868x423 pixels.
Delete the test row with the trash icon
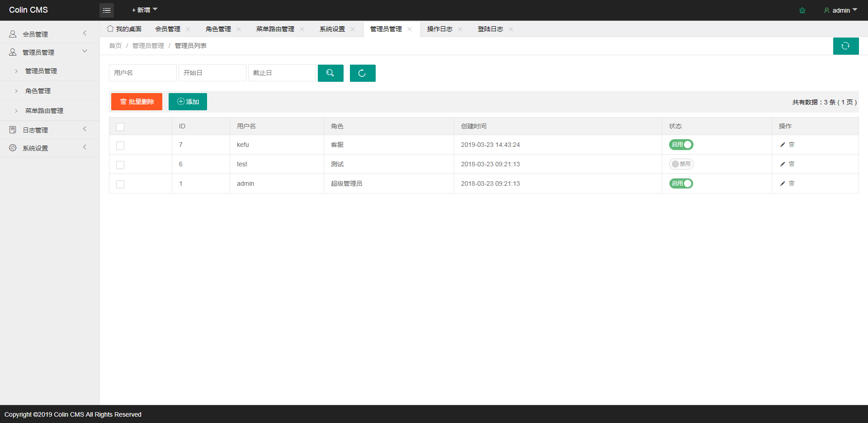792,164
